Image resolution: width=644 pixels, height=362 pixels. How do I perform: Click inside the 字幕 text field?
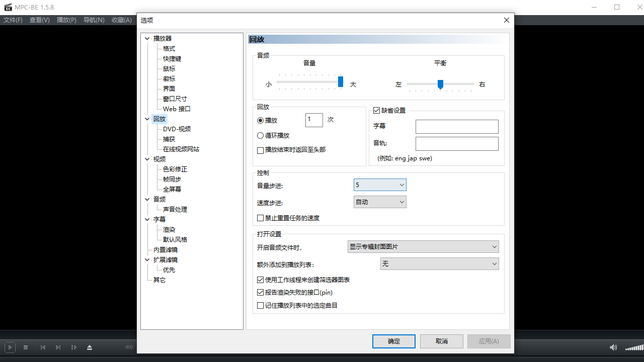456,126
